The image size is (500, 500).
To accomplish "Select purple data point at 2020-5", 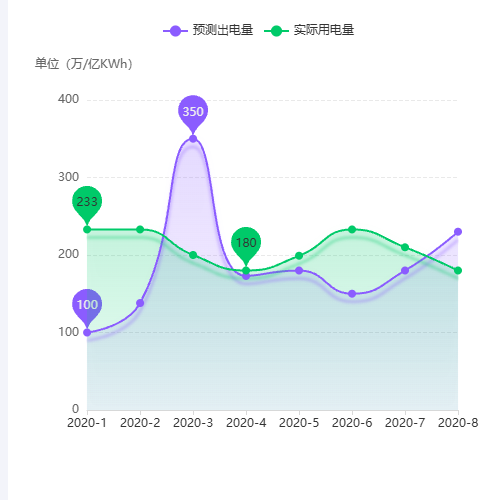I will point(299,270).
